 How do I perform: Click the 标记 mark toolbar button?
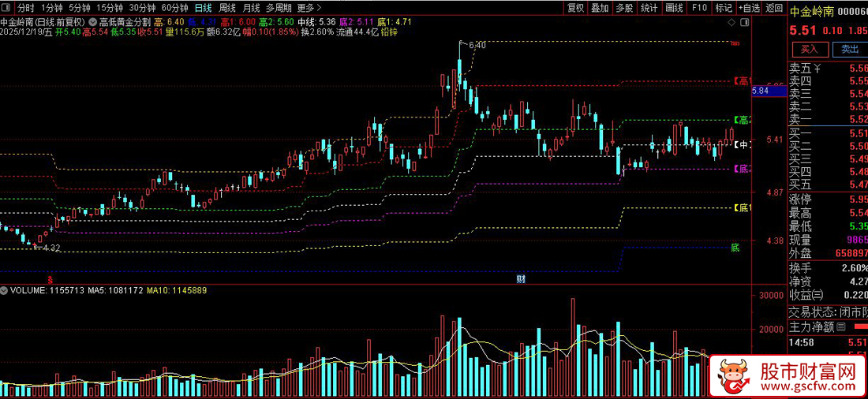pyautogui.click(x=724, y=8)
